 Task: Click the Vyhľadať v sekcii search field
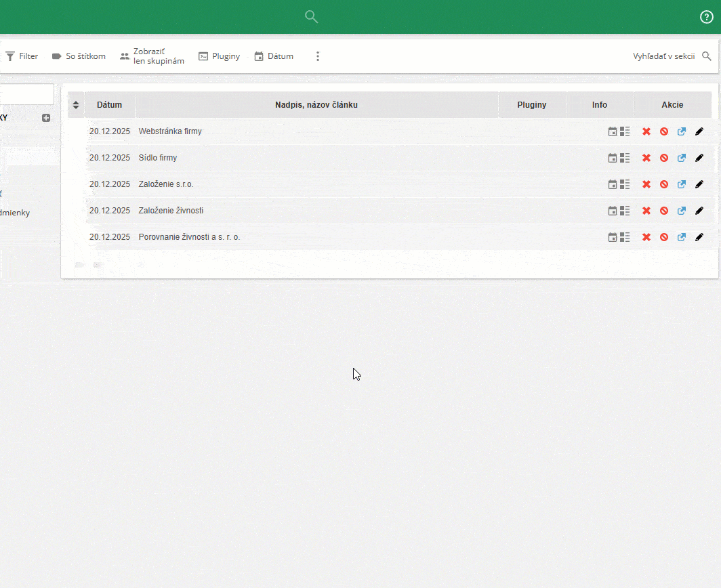(664, 56)
